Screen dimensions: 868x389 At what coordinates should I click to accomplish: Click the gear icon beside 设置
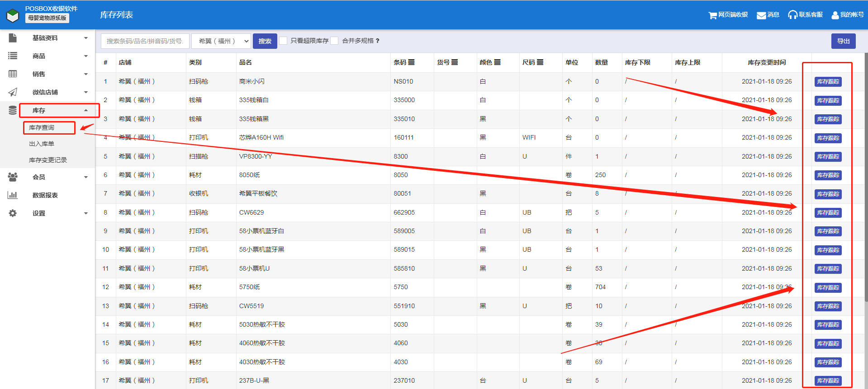13,213
